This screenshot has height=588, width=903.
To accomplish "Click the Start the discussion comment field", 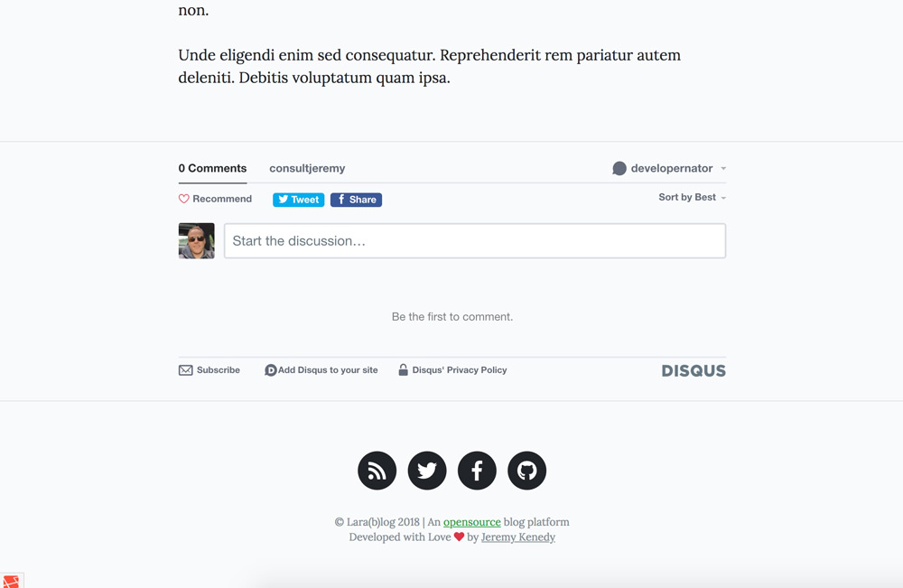I will coord(474,240).
